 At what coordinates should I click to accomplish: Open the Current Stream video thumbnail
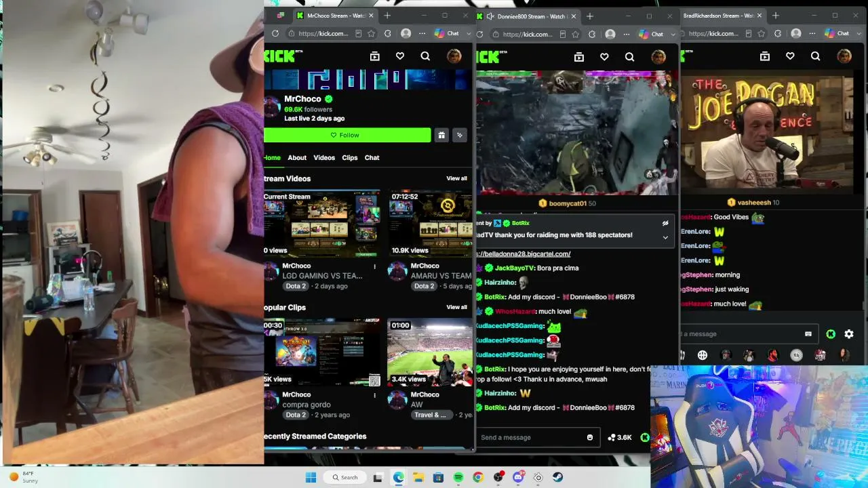pos(322,224)
